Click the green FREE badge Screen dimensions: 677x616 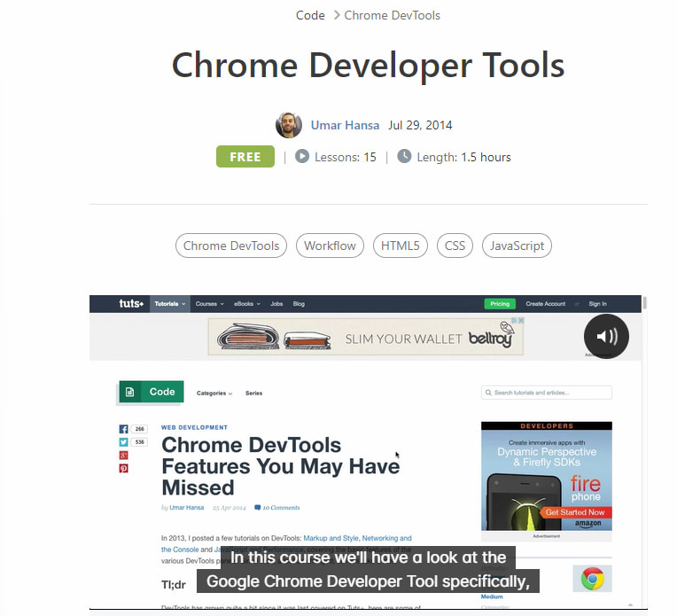pos(245,156)
